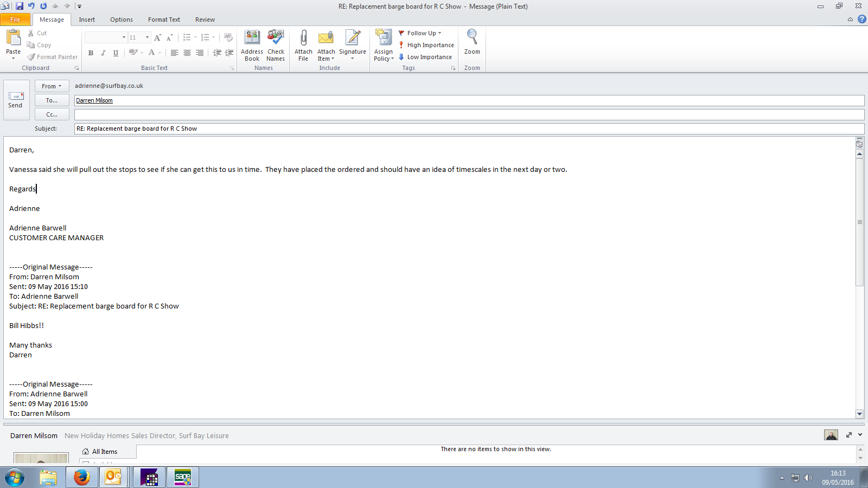Toggle the People Pane size arrow
Image resolution: width=868 pixels, height=488 pixels.
(x=849, y=435)
